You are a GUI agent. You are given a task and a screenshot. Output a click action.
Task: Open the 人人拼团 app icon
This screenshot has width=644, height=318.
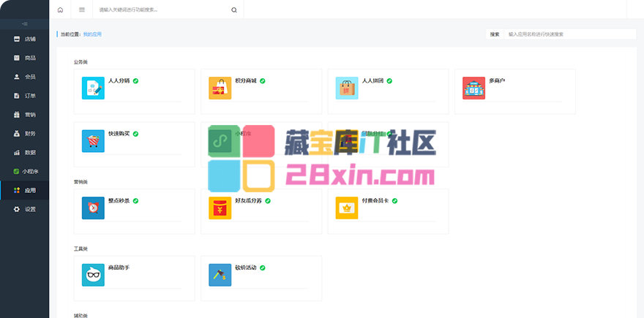click(x=347, y=88)
